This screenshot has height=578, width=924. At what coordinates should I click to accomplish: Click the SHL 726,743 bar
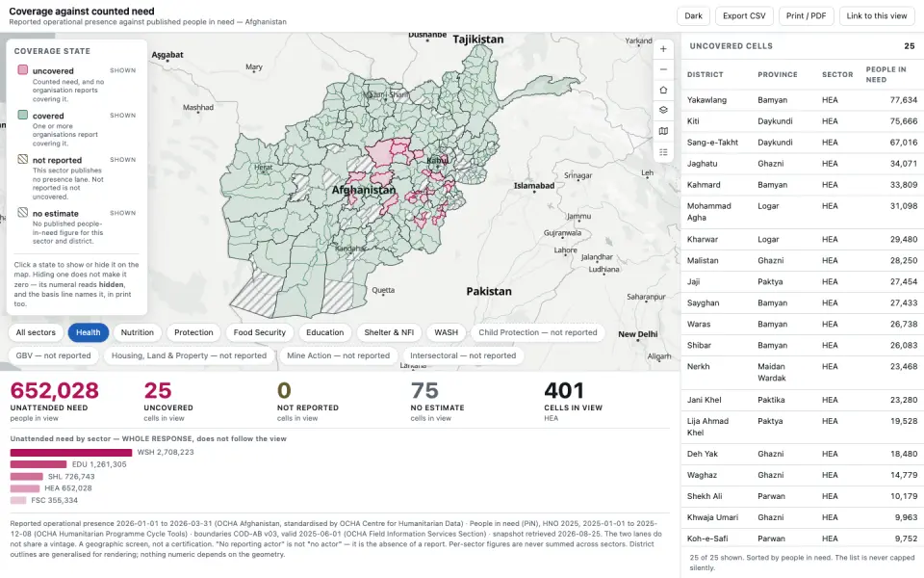27,477
